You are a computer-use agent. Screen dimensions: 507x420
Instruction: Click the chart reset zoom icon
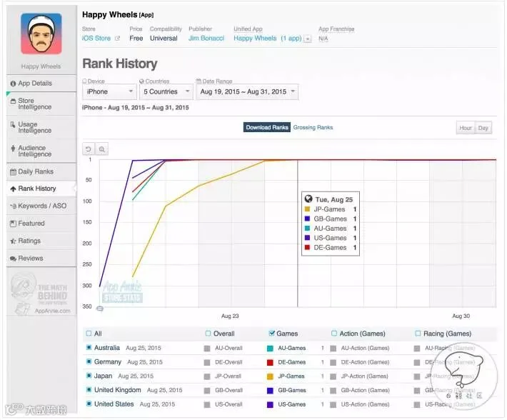click(89, 149)
